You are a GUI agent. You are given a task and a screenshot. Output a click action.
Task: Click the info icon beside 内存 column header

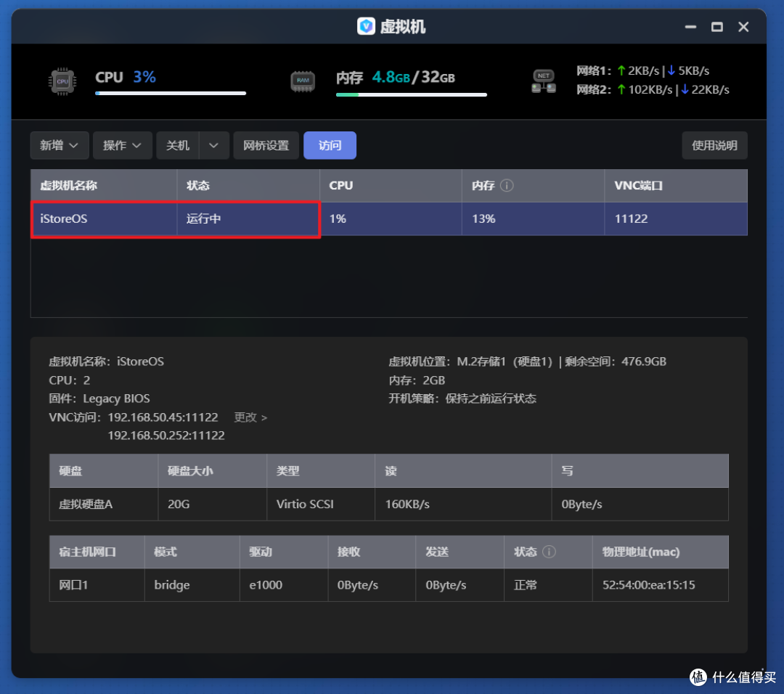pos(507,186)
